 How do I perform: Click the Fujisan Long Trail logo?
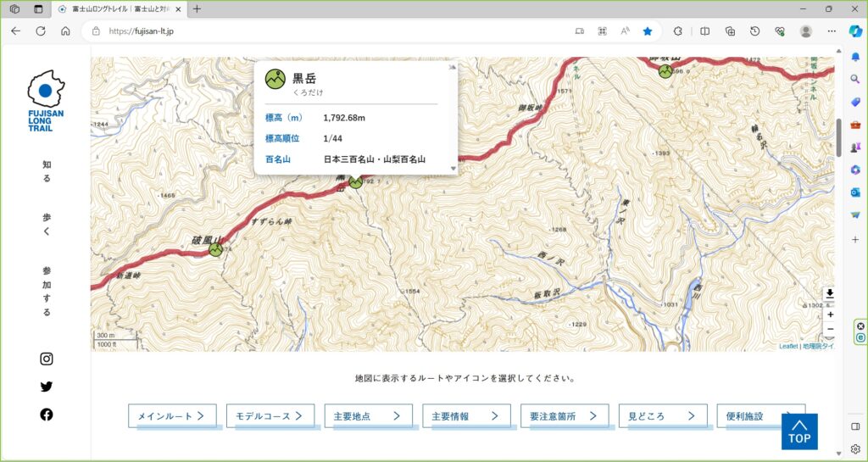coord(46,101)
